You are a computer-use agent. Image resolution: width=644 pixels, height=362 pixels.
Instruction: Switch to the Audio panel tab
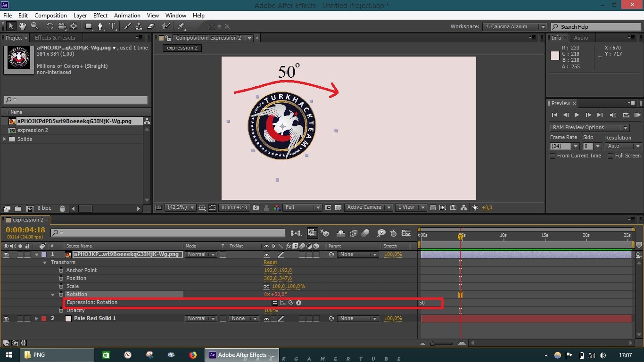[581, 38]
